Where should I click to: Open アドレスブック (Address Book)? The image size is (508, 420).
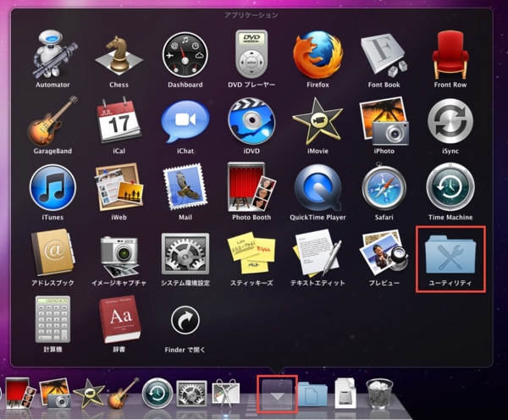click(52, 253)
